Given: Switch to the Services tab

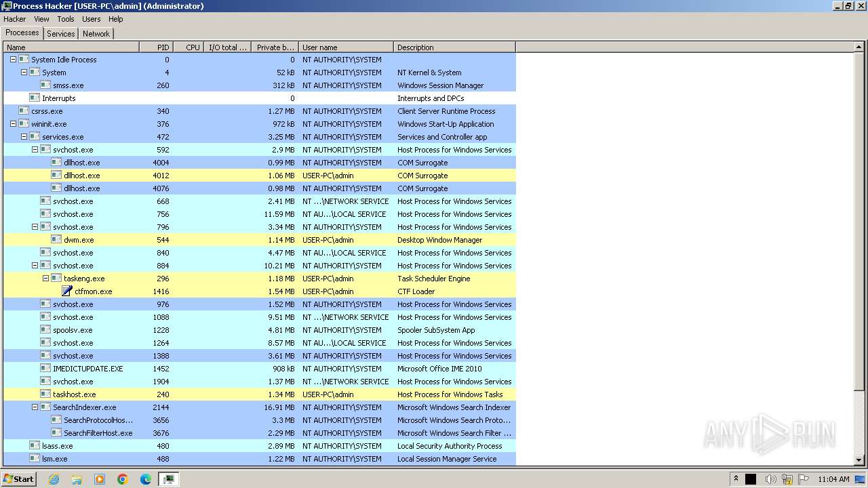Looking at the screenshot, I should pyautogui.click(x=61, y=33).
